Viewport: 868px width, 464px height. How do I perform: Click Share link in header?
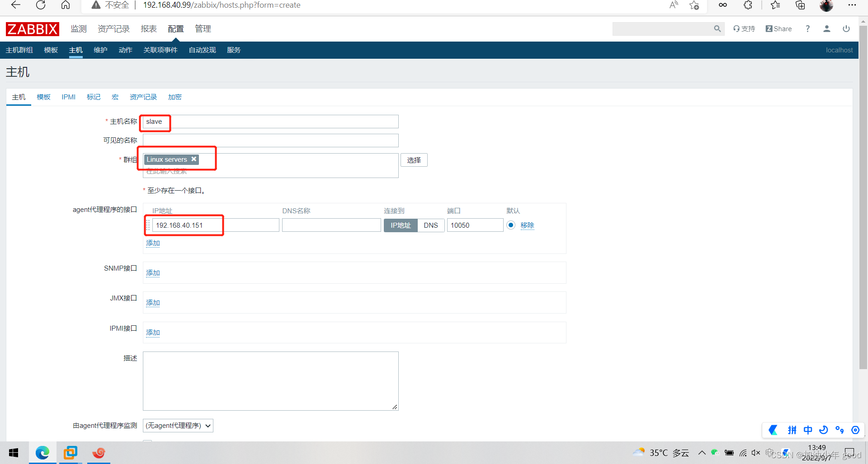[779, 29]
